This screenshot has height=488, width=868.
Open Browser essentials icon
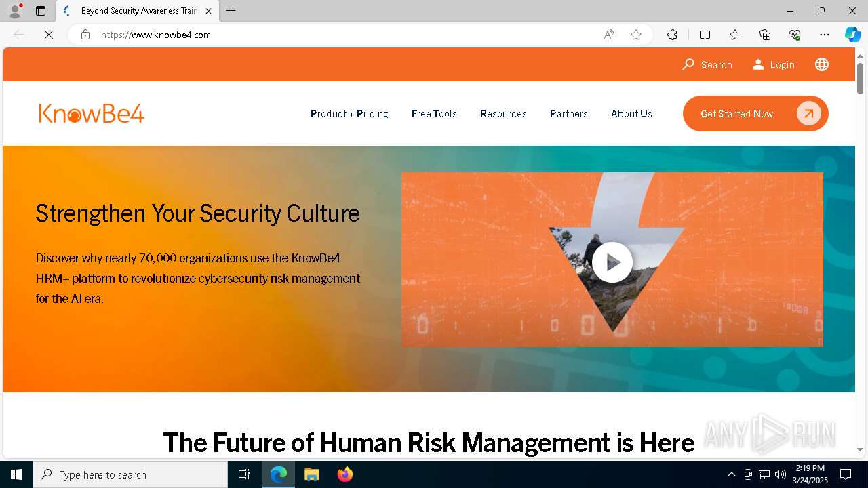pyautogui.click(x=795, y=35)
